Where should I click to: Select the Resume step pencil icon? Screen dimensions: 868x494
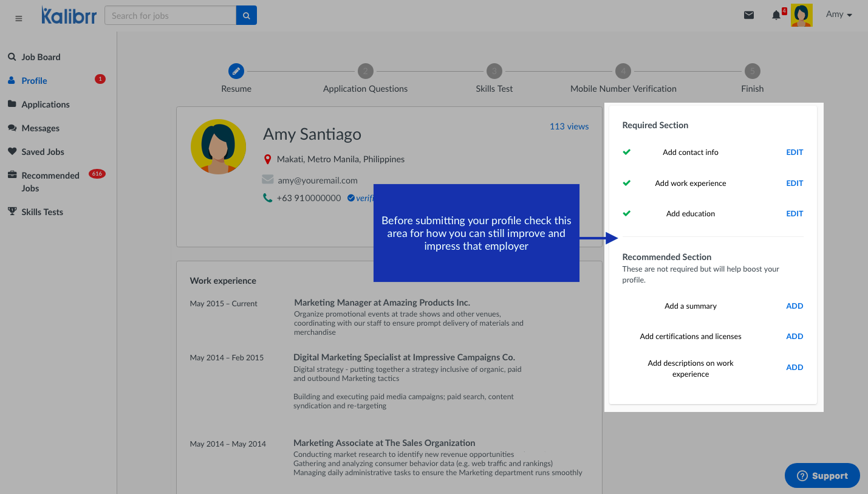coord(236,71)
